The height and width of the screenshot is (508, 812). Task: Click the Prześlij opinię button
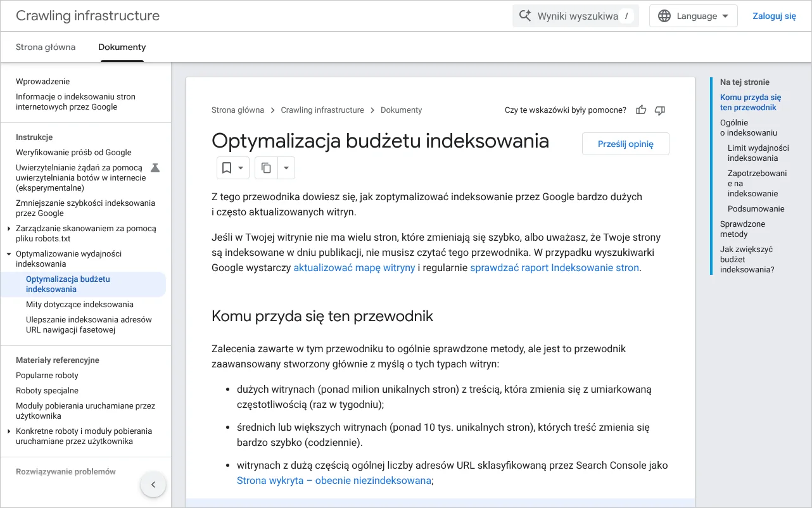tap(626, 144)
